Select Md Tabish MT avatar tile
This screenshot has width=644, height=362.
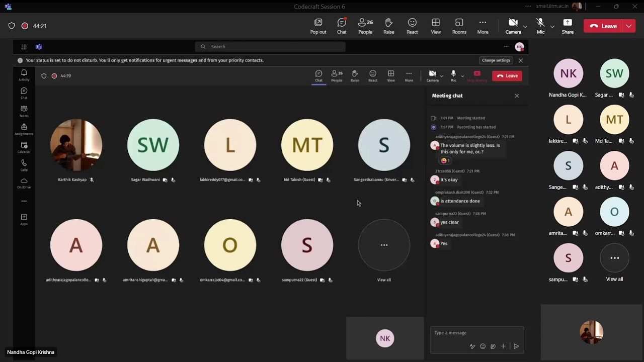[307, 145]
